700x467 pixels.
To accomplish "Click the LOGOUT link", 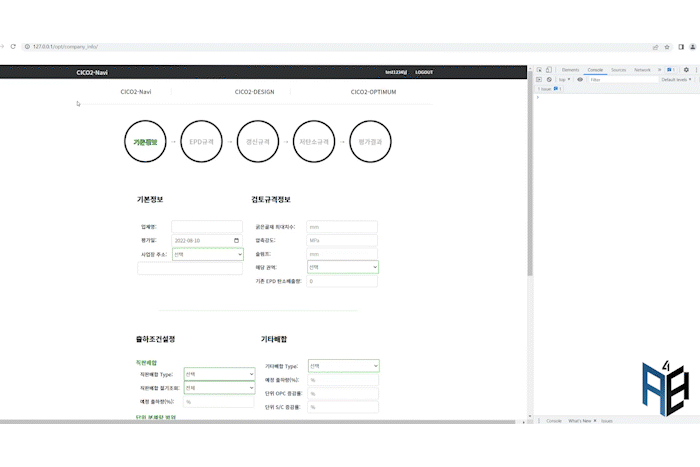I will 424,72.
